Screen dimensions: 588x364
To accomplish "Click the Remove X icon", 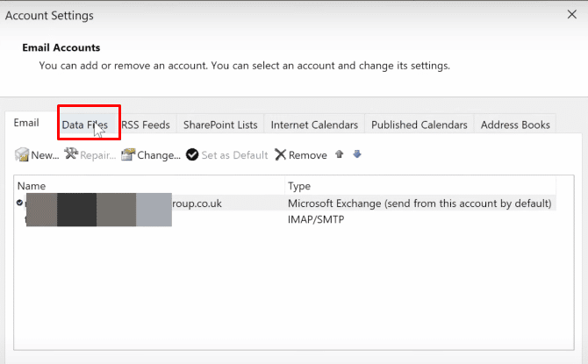I will pos(280,154).
